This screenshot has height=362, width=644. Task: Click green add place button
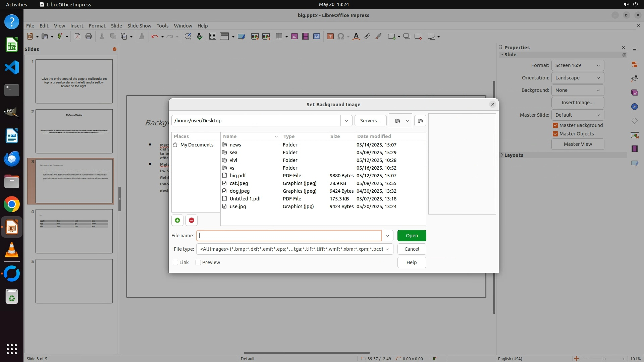click(x=177, y=220)
